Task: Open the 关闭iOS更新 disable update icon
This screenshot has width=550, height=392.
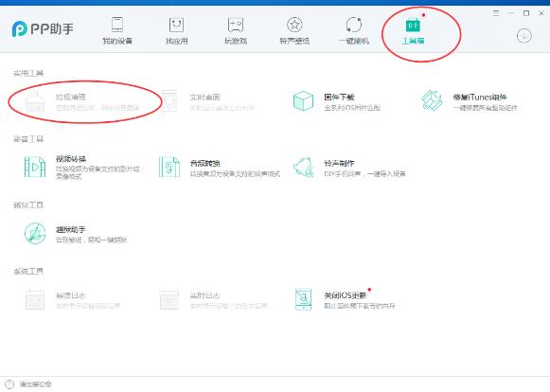Action: (x=304, y=299)
